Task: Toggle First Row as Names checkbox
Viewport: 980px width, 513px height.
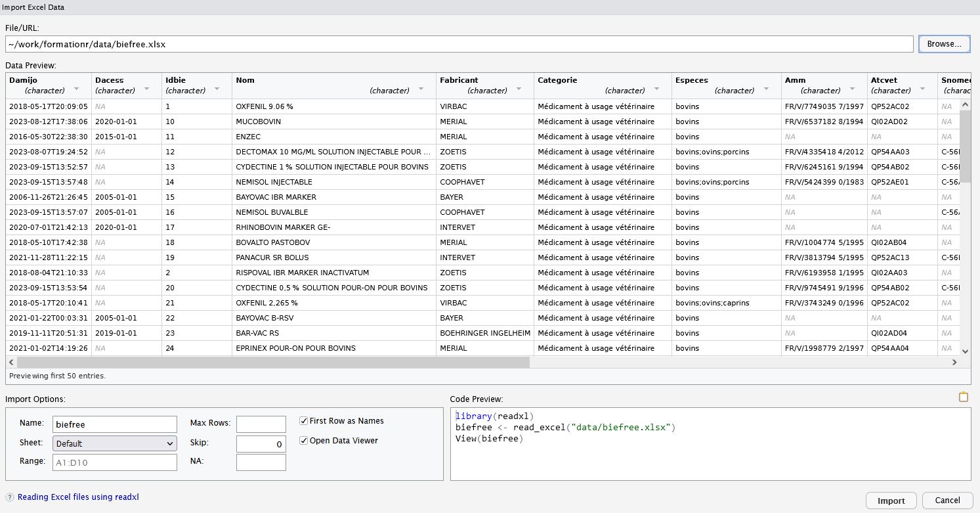Action: point(304,421)
